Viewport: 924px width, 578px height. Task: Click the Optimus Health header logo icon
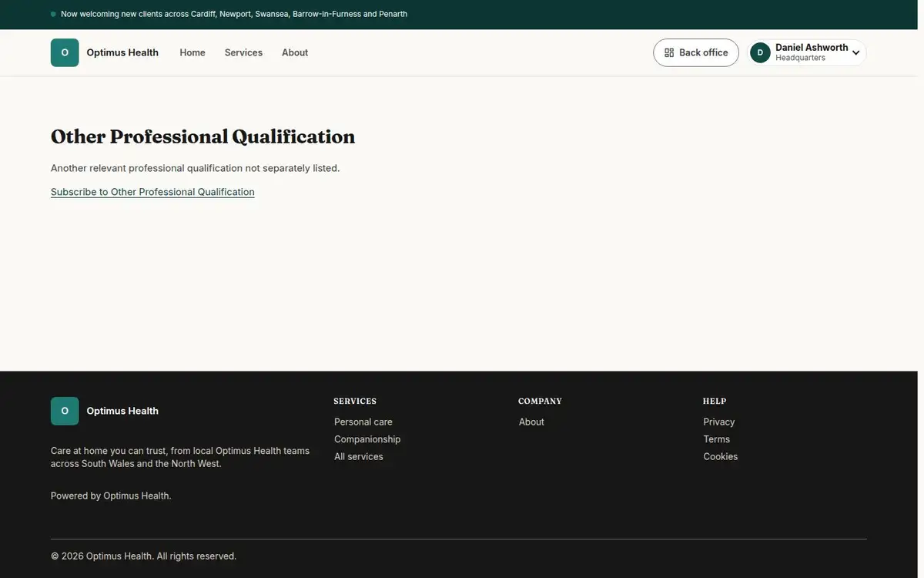tap(65, 52)
